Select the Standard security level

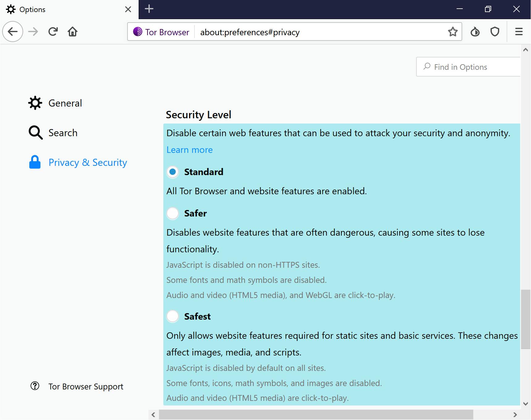[x=173, y=172]
